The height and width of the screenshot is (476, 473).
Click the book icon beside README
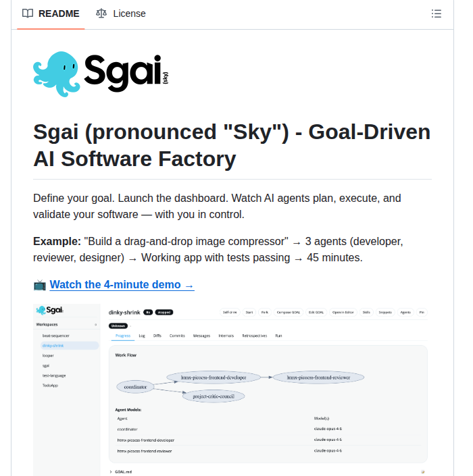tap(28, 14)
